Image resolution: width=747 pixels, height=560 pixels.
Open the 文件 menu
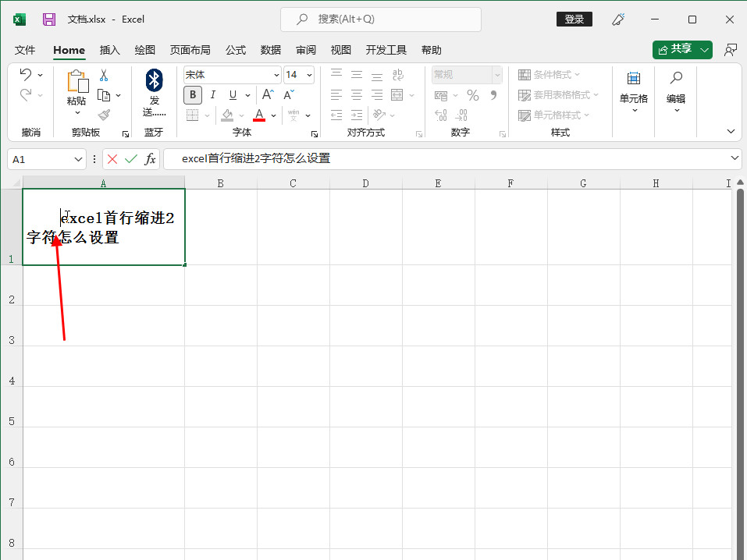pos(25,50)
